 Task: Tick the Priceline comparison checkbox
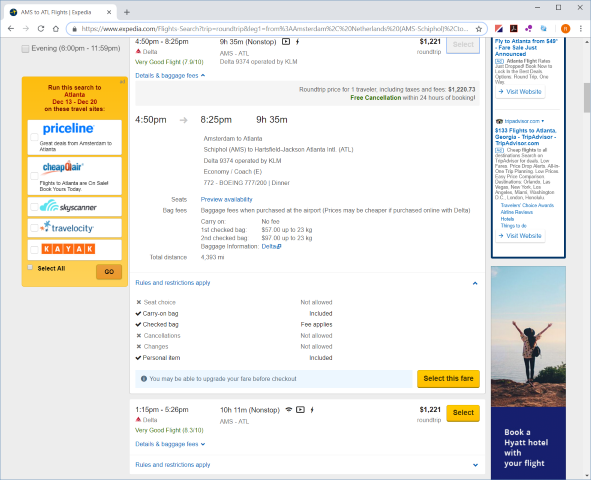pyautogui.click(x=34, y=136)
